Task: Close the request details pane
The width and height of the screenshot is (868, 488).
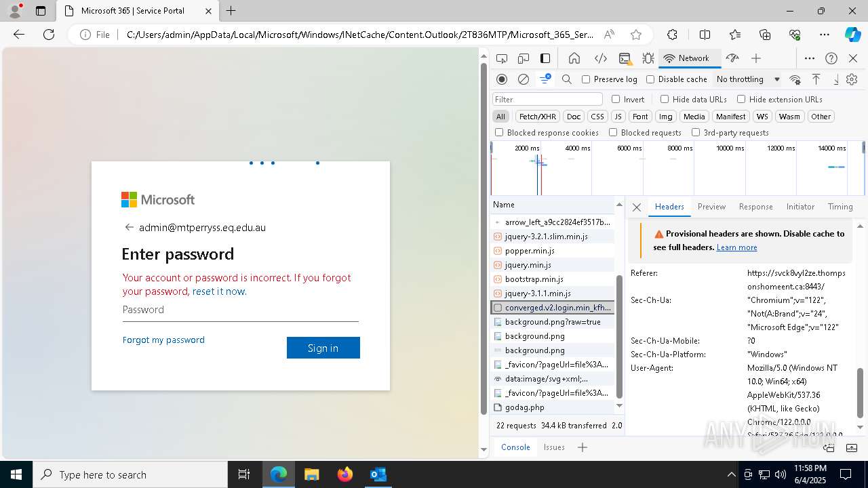Action: click(x=637, y=207)
